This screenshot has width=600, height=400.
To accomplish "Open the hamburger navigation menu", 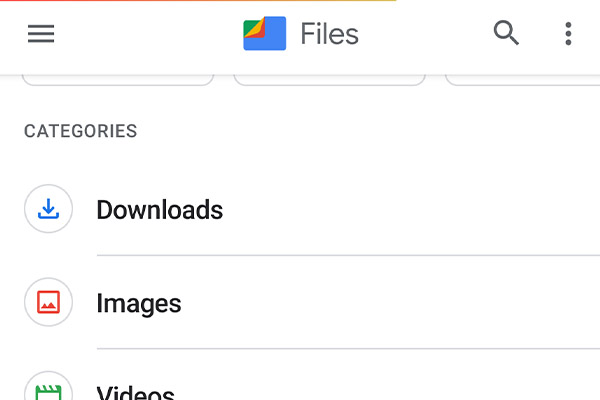I will click(41, 34).
